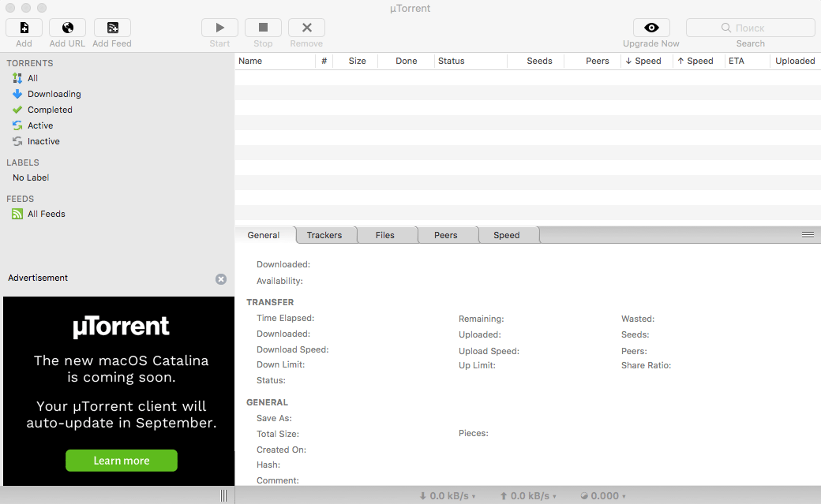Click the Active refresh arrows icon

(17, 125)
